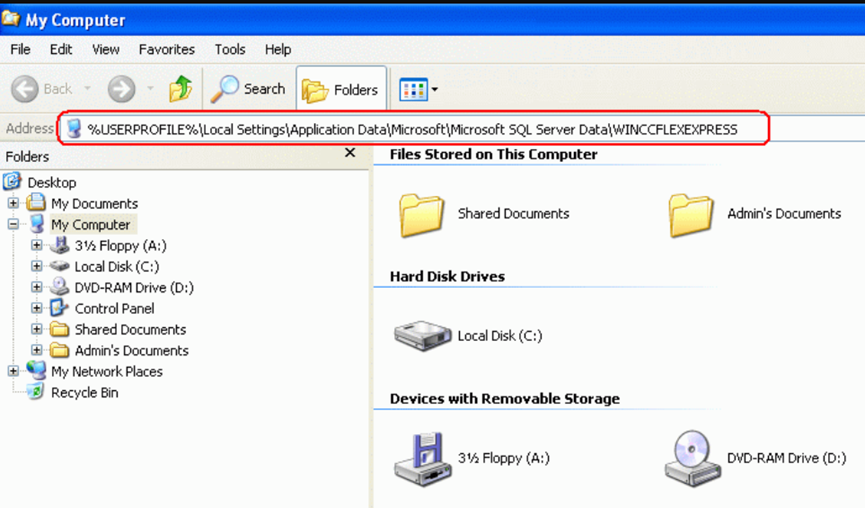Select Local Disk (C:) drive icon in main pane
Viewport: 865px width, 508px height.
click(x=422, y=335)
